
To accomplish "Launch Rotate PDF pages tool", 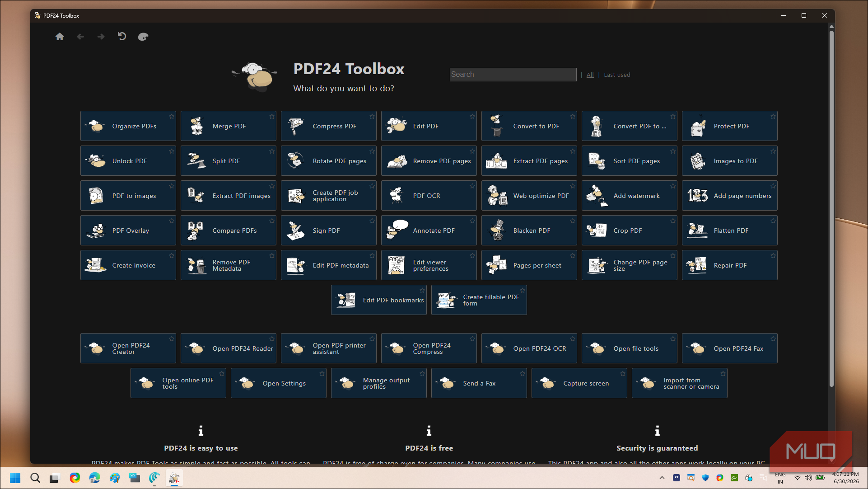I will 329,161.
